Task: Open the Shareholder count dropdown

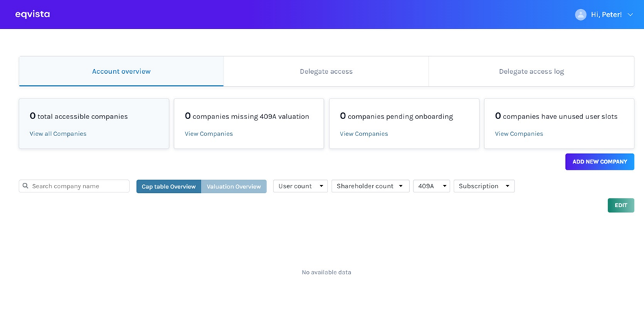Action: [370, 186]
